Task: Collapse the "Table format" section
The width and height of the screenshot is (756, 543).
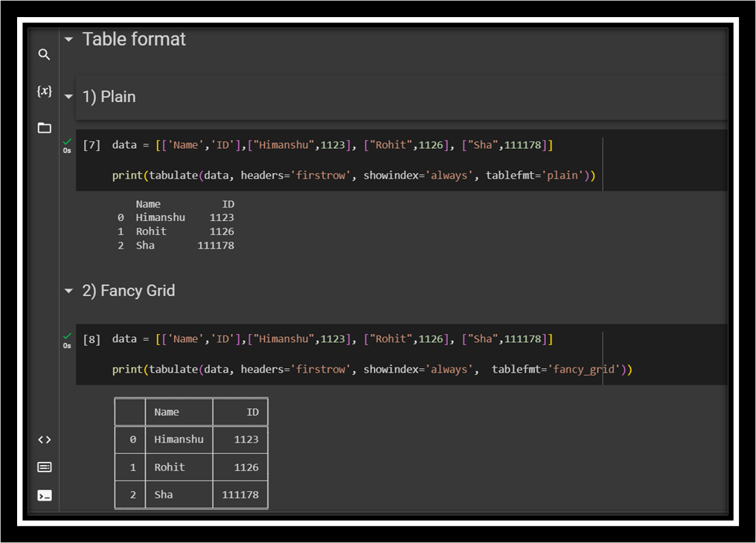Action: (68, 39)
